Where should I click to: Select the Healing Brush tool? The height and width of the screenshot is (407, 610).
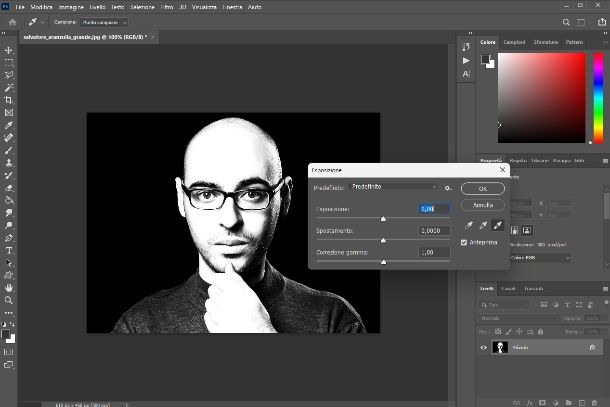coord(9,137)
